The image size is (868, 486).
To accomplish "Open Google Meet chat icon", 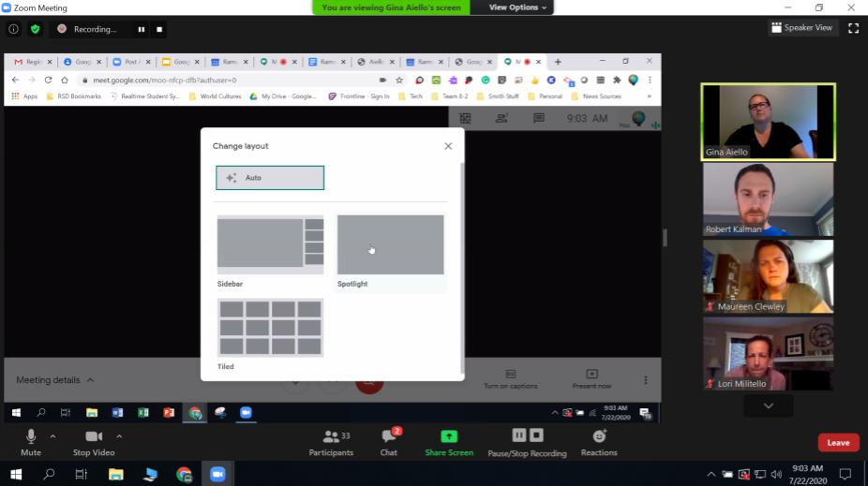I will pyautogui.click(x=539, y=118).
